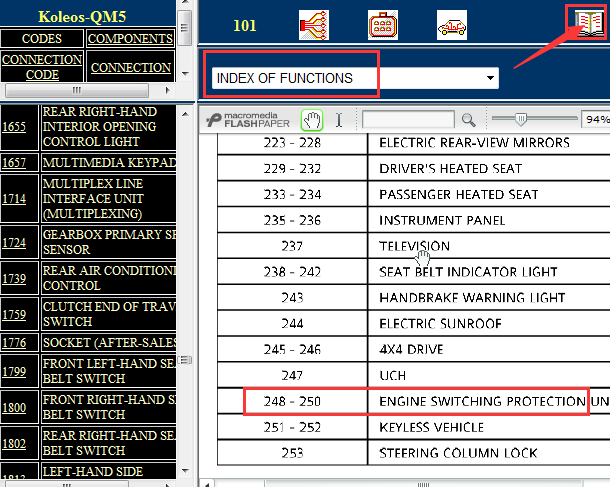610x487 pixels.
Task: Click the FlashPaper search magnifier icon
Action: [468, 120]
